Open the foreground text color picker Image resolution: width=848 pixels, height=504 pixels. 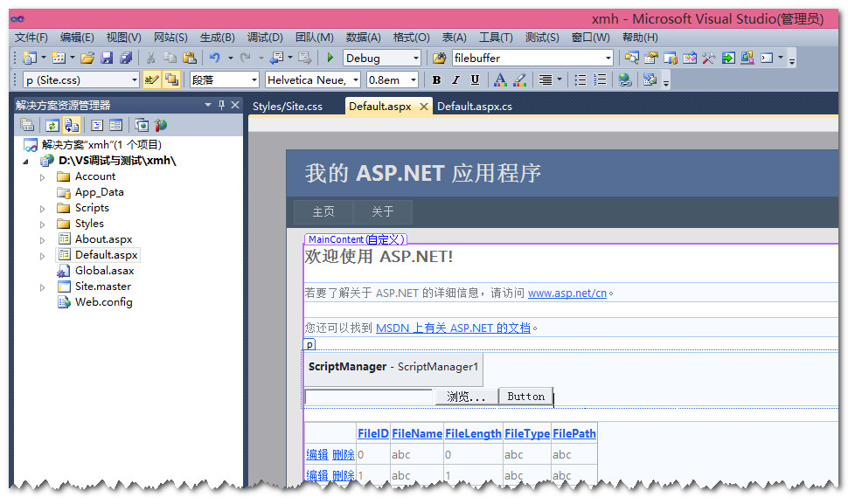coord(499,80)
